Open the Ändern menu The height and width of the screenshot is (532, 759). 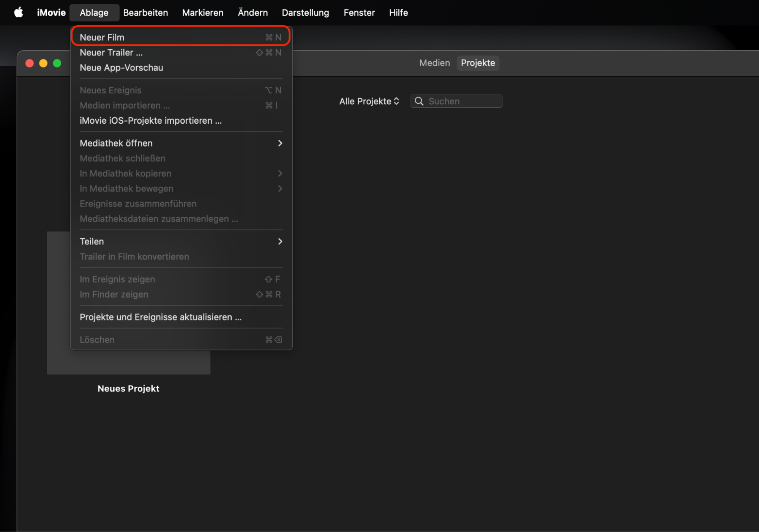(252, 13)
